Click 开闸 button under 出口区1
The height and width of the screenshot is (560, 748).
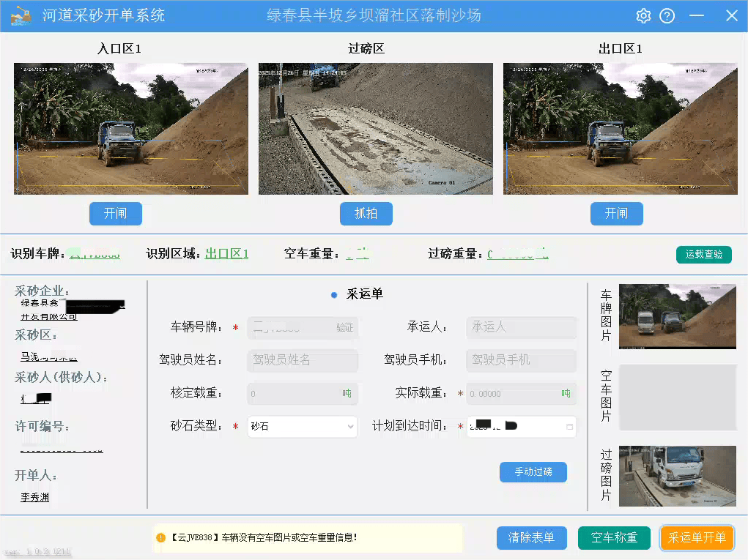coord(616,214)
